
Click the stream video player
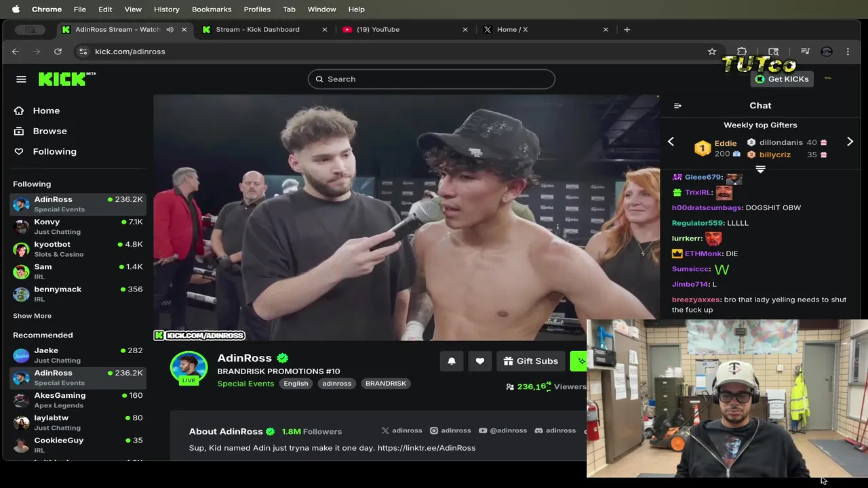406,218
